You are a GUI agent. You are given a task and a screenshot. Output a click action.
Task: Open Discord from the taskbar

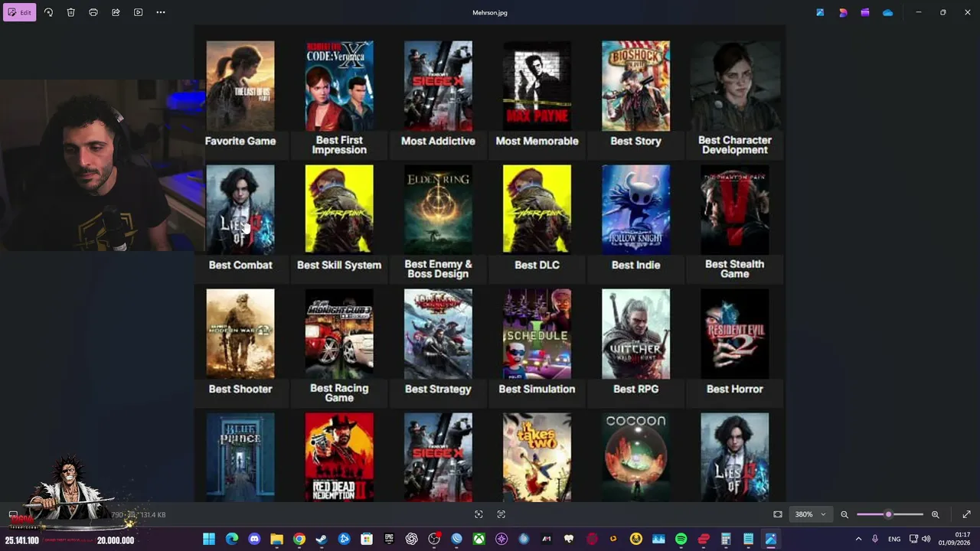click(x=254, y=540)
